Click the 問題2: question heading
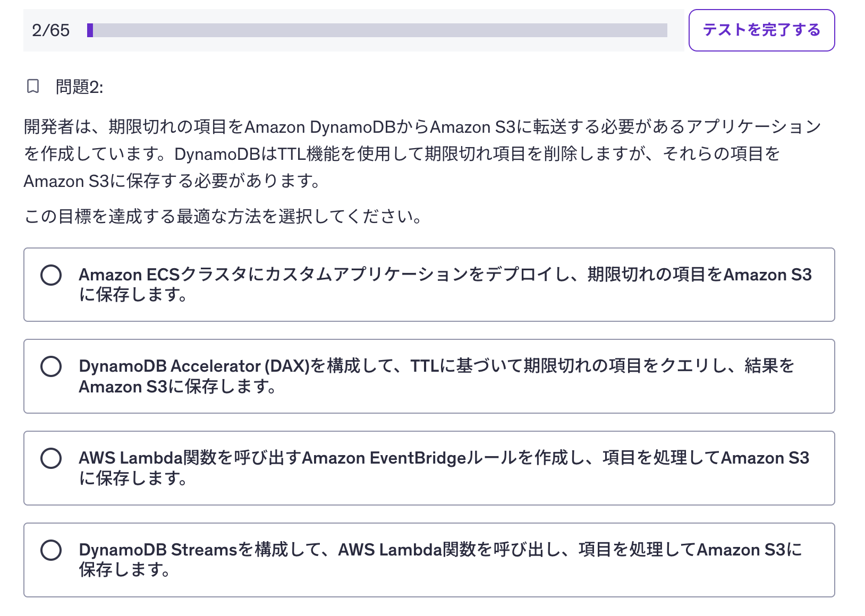The width and height of the screenshot is (865, 616). coord(80,87)
